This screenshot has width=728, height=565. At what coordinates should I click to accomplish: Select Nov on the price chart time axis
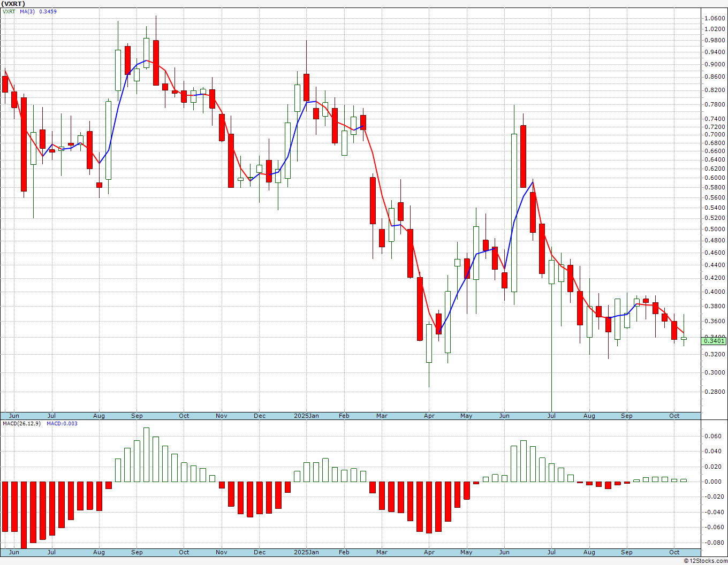pos(222,416)
